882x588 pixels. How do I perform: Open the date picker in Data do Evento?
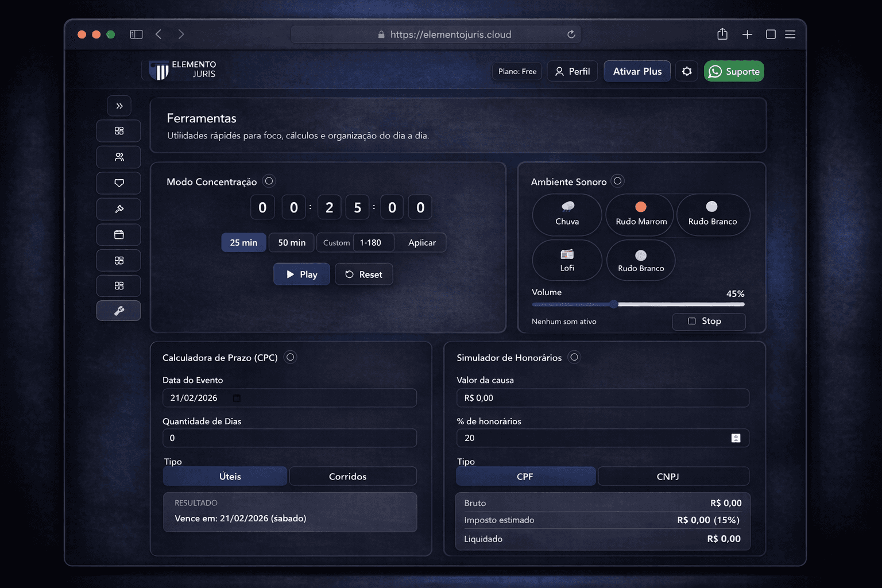pos(237,398)
